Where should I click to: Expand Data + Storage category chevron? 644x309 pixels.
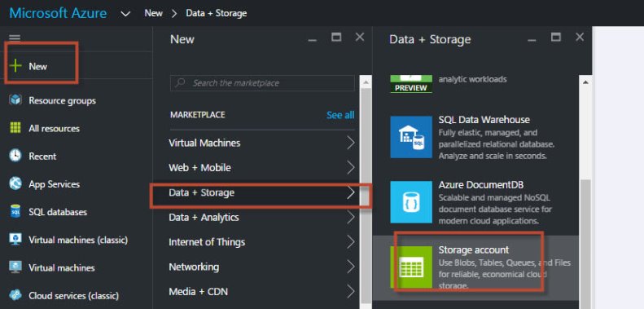350,192
